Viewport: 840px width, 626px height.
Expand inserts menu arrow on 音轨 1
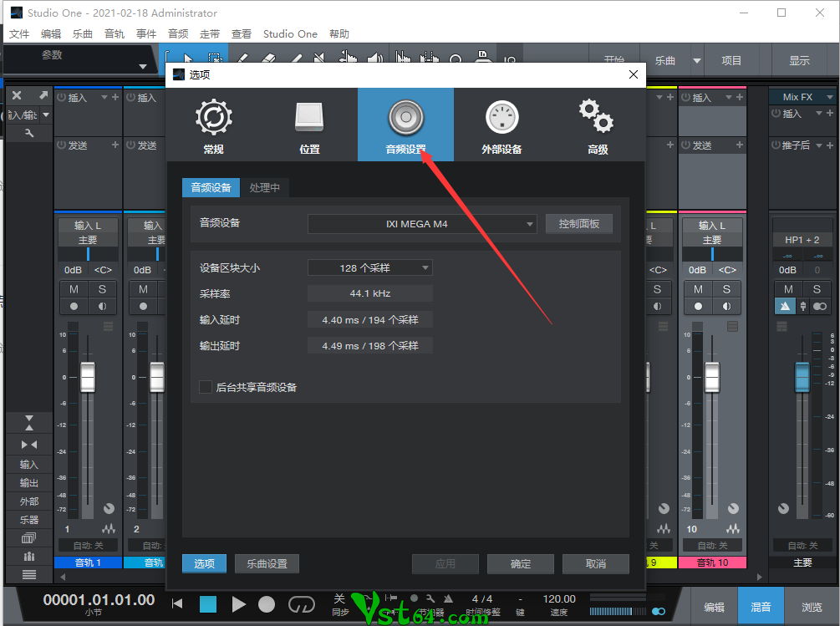[x=104, y=97]
